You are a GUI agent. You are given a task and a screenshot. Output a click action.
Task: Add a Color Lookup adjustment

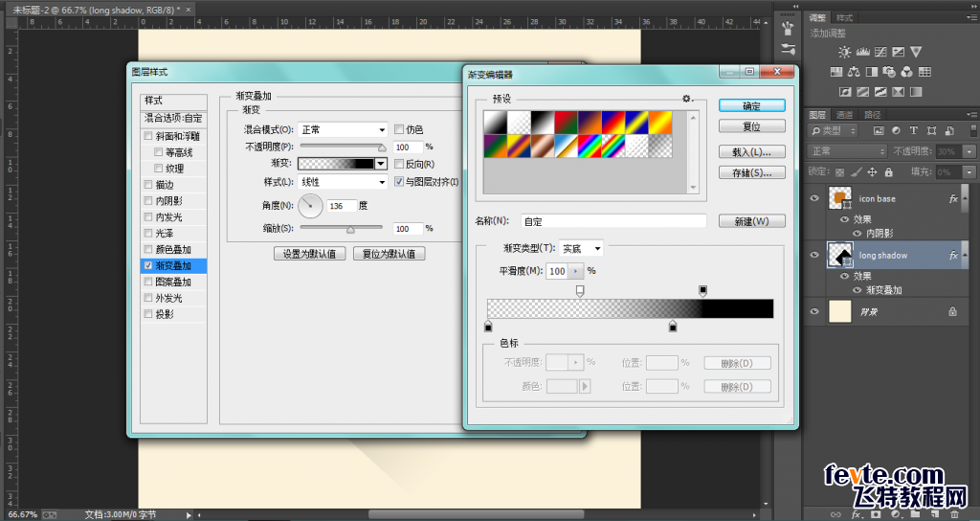click(x=925, y=72)
